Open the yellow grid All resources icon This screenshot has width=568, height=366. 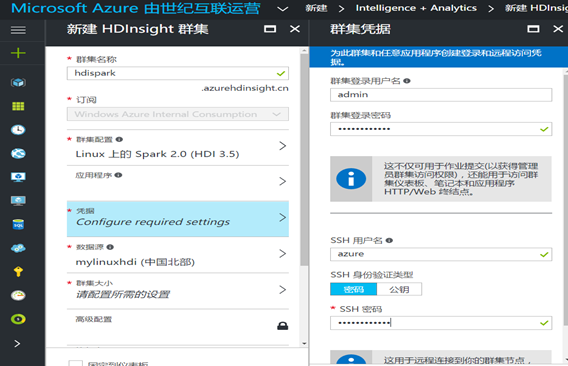(18, 106)
